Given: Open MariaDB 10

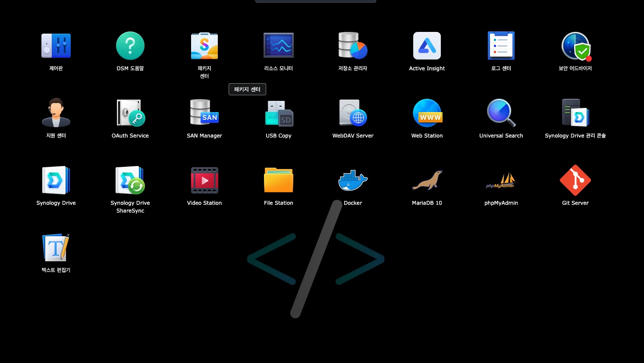Looking at the screenshot, I should pyautogui.click(x=427, y=180).
